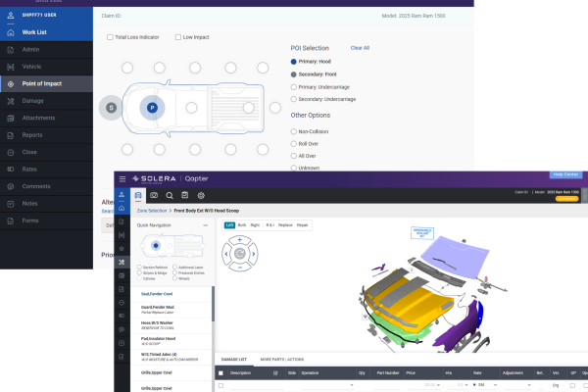Open the Qapter hamburger menu
This screenshot has width=588, height=392.
tap(122, 178)
